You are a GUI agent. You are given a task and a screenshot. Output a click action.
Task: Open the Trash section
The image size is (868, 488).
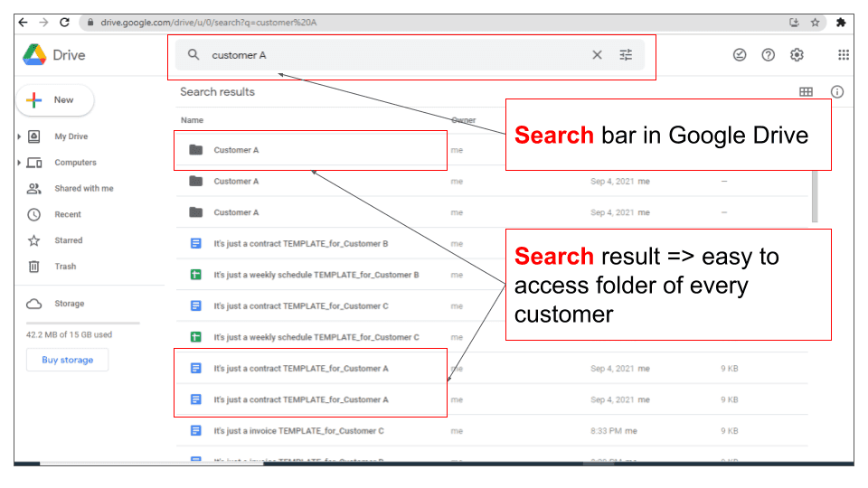pos(65,267)
